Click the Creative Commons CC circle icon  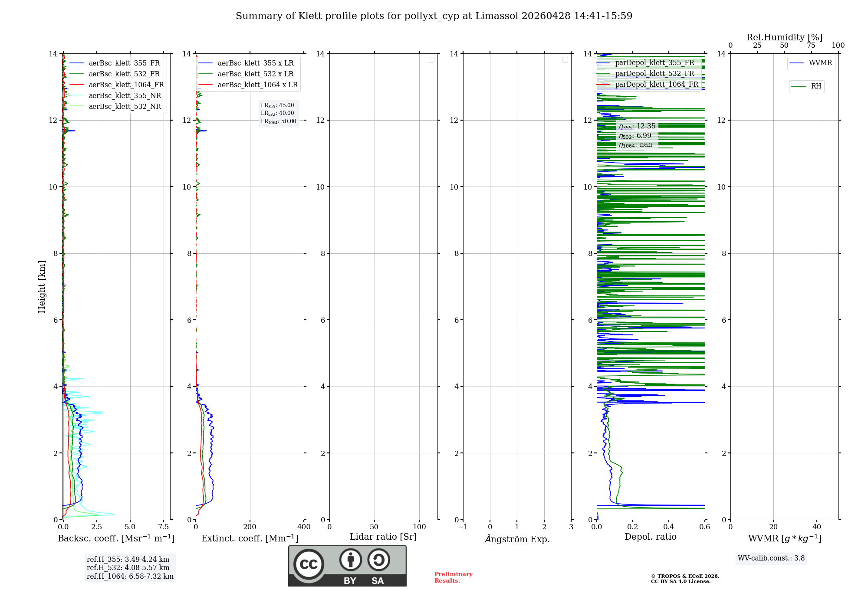pyautogui.click(x=309, y=564)
